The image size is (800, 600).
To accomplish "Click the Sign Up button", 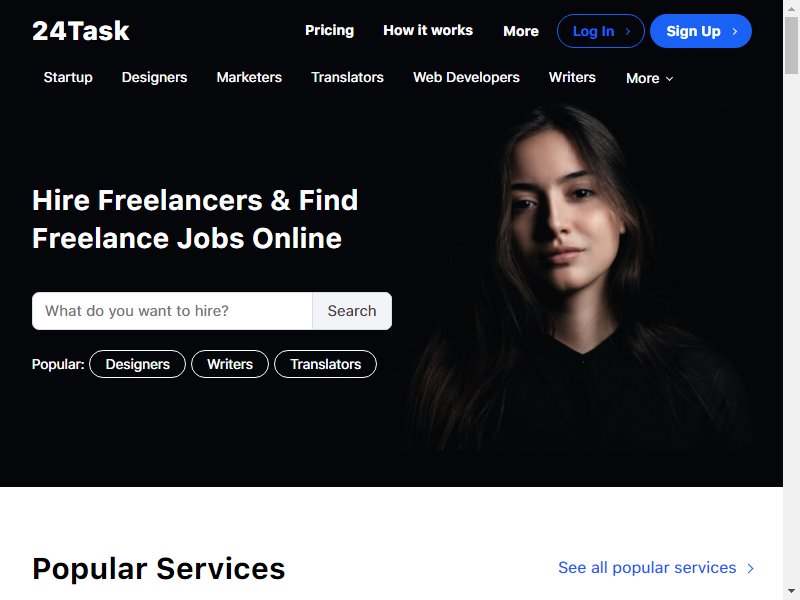I will point(701,31).
